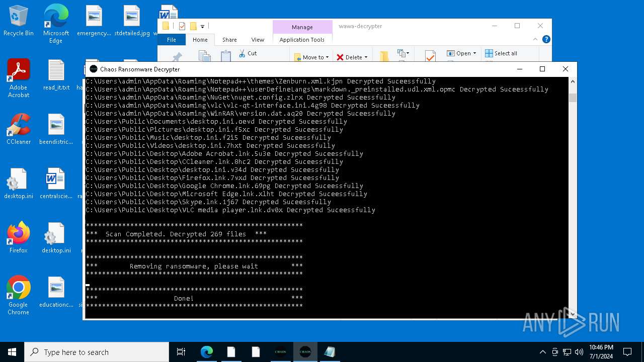Select the educationc image file icon
Image resolution: width=644 pixels, height=362 pixels.
[x=56, y=292]
